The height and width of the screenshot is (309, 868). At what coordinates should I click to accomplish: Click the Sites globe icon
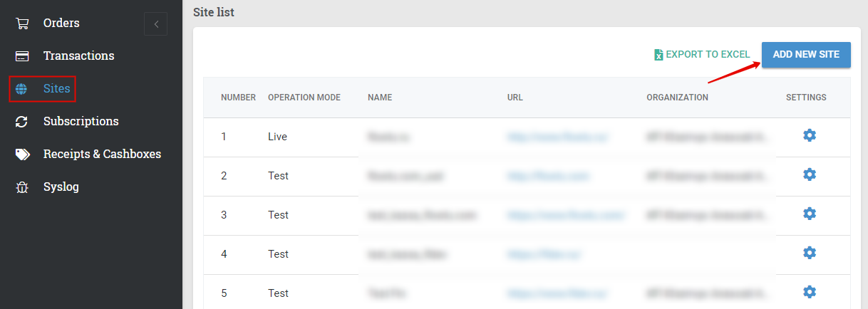click(22, 89)
